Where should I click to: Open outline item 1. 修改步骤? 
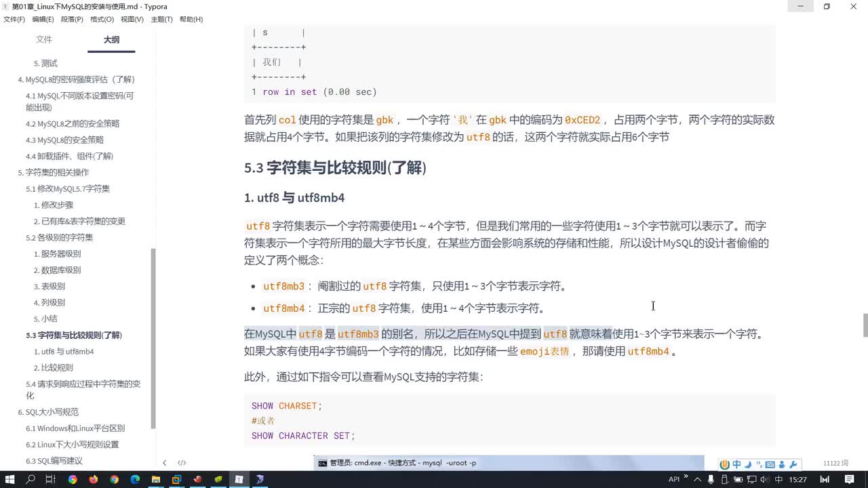click(x=54, y=205)
